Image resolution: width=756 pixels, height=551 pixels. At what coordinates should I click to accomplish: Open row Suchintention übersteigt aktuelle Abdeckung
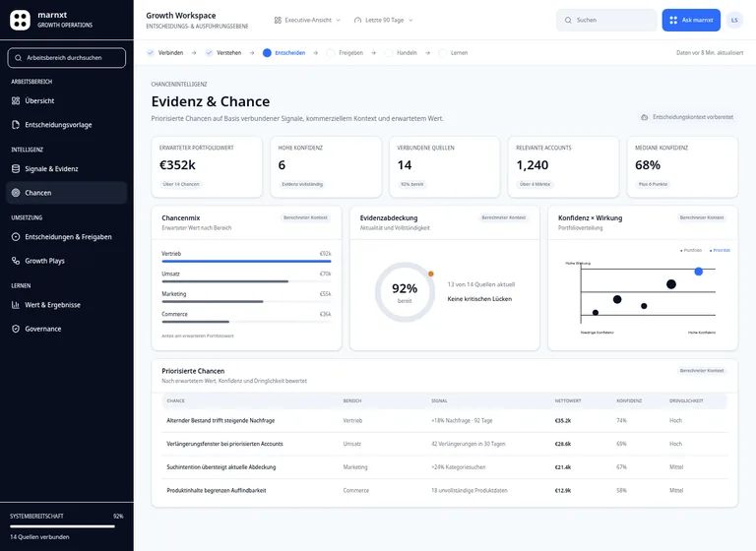tap(445, 467)
